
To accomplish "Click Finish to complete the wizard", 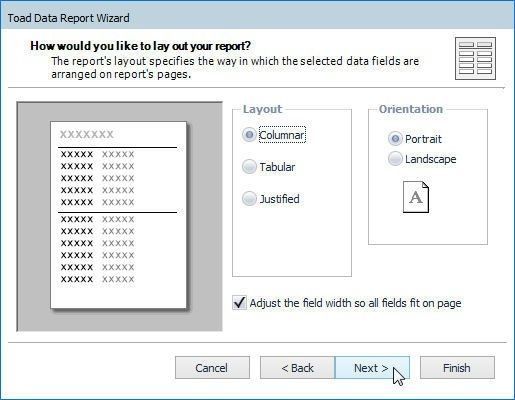I will pos(457,368).
